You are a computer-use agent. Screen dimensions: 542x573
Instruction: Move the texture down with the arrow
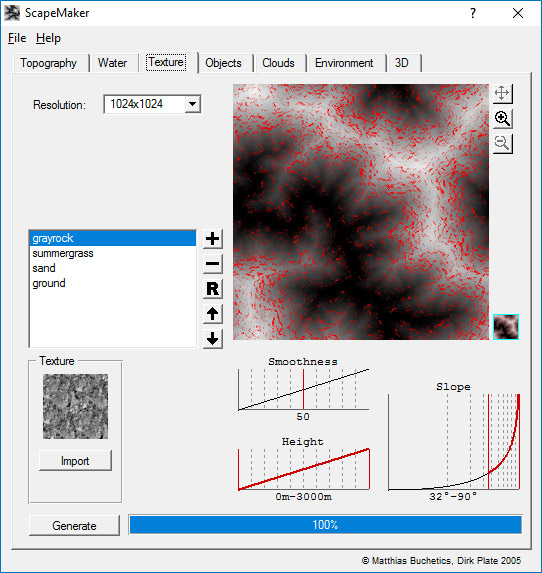point(212,339)
